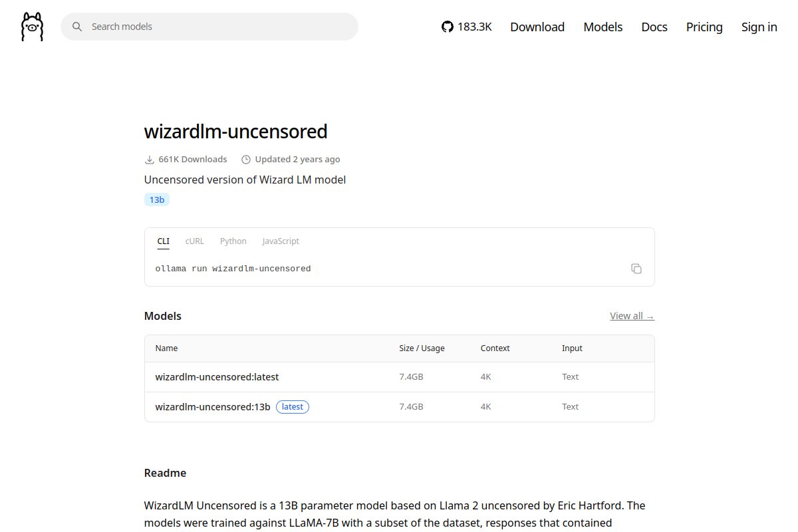Screen dimensions: 798x532
Task: Open the View all models link
Action: click(632, 316)
